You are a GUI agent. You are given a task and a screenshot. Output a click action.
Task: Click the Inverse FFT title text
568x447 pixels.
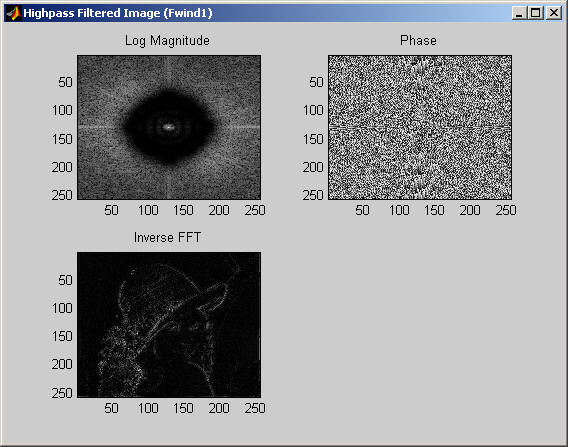(x=167, y=238)
